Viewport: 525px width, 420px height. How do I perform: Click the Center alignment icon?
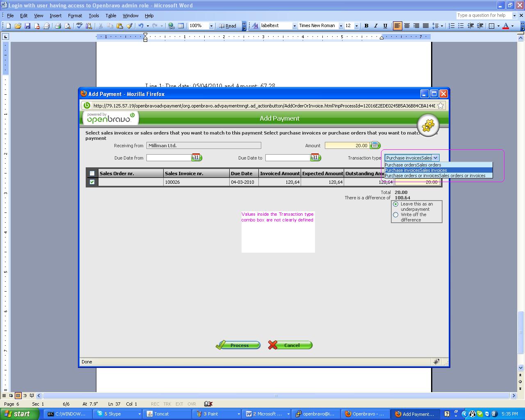pos(407,26)
